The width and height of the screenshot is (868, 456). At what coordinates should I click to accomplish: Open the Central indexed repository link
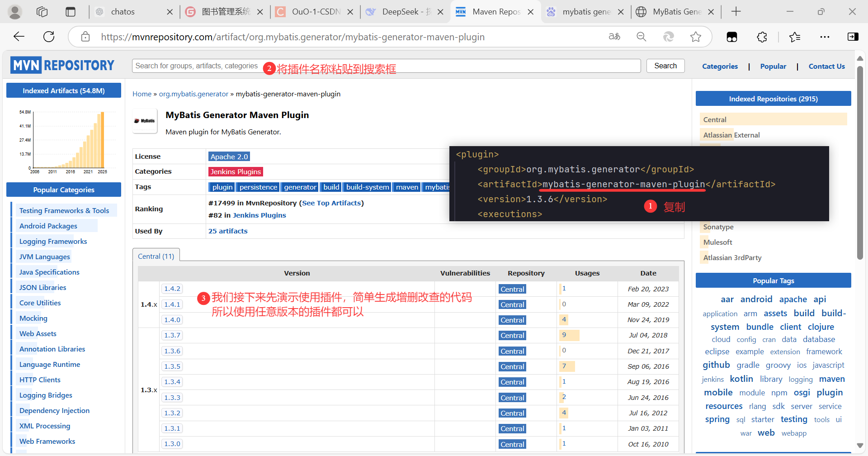click(x=715, y=119)
